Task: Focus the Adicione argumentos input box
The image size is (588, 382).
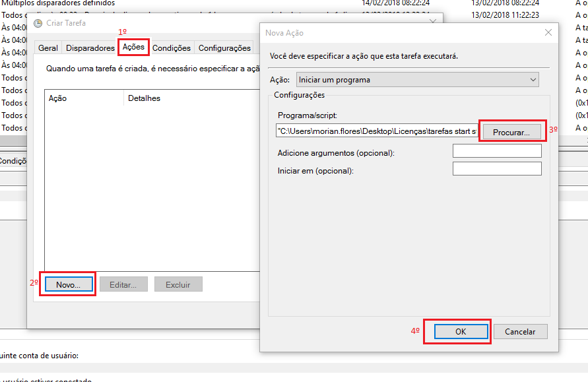Action: (496, 152)
